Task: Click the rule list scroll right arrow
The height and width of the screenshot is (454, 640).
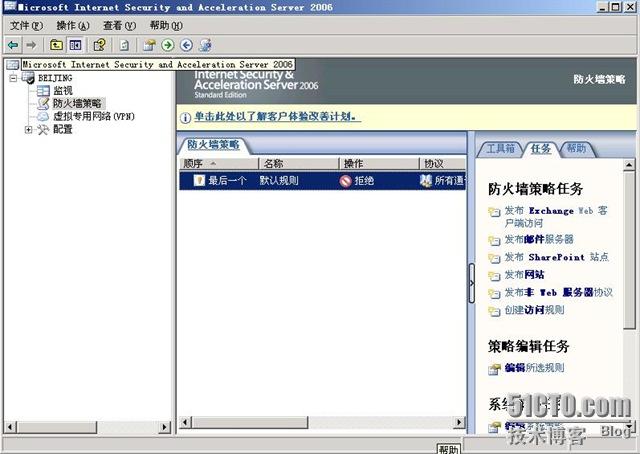Action: tap(460, 423)
